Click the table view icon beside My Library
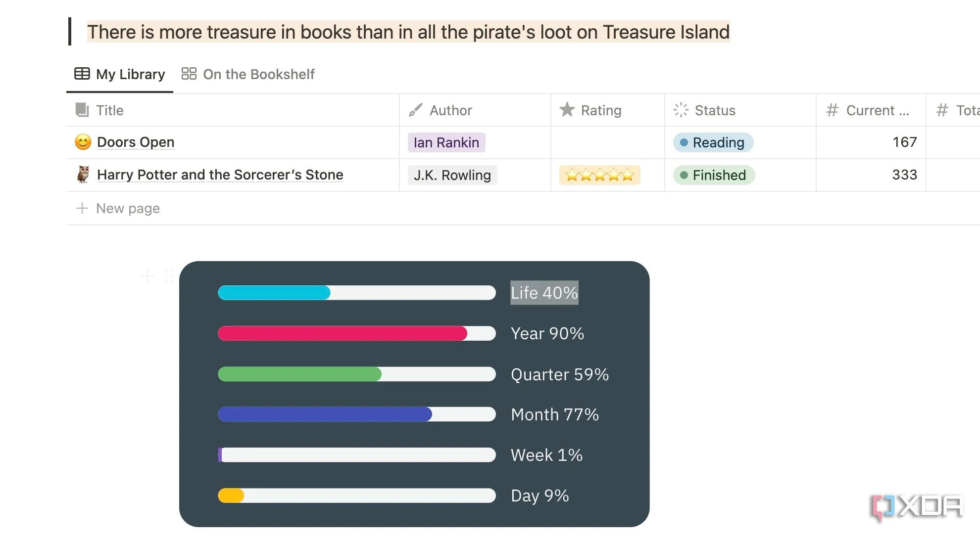Viewport: 980px width, 540px height. pyautogui.click(x=82, y=74)
